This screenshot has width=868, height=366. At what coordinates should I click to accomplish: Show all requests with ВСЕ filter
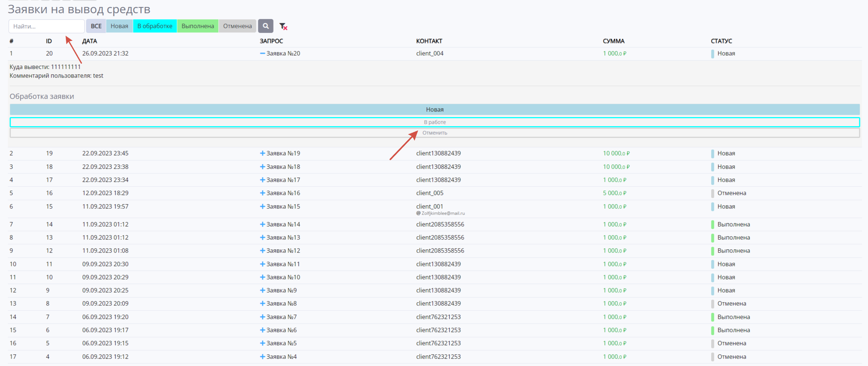click(96, 26)
